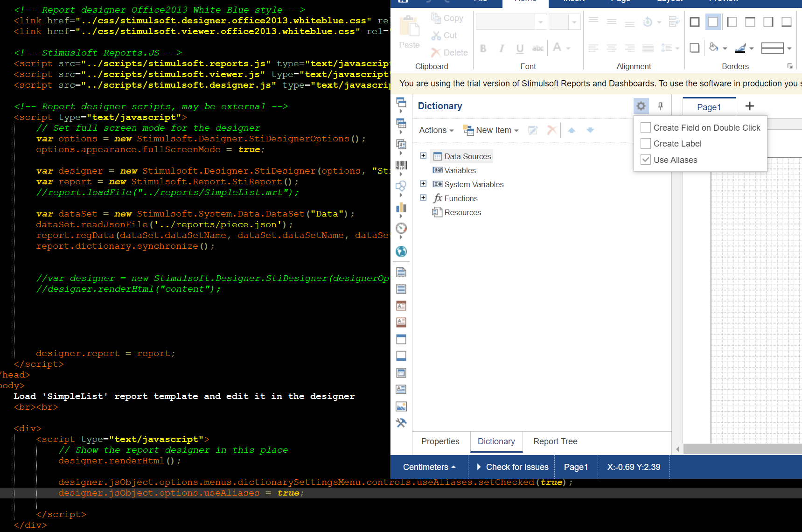Screen dimensions: 802x532
Task: Enable Create Label checkbox
Action: point(646,143)
